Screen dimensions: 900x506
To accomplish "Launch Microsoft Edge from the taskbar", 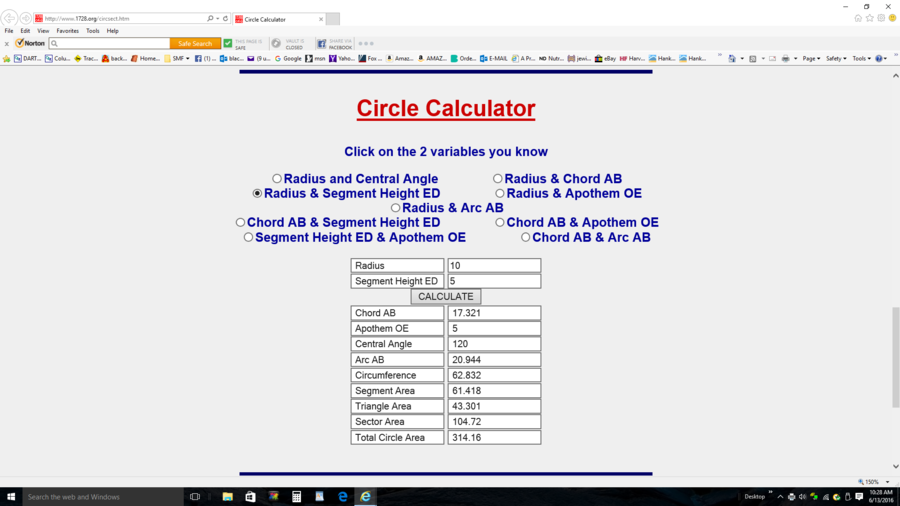I will point(342,496).
